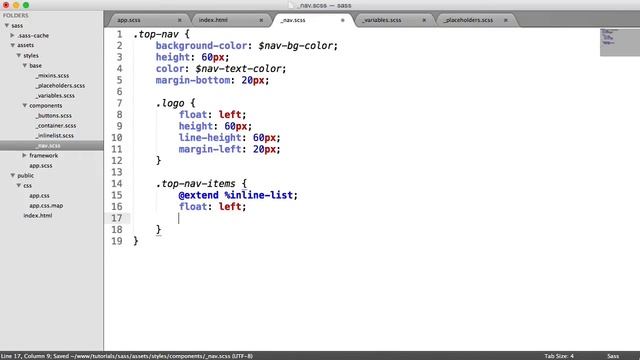Open _inlinelist.scss file
Image resolution: width=640 pixels, height=360 pixels.
point(55,136)
